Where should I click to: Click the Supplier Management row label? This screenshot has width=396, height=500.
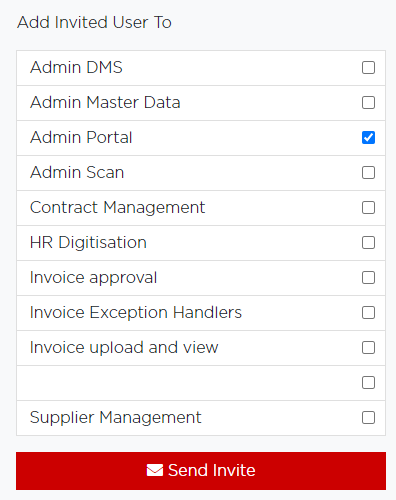(x=116, y=418)
